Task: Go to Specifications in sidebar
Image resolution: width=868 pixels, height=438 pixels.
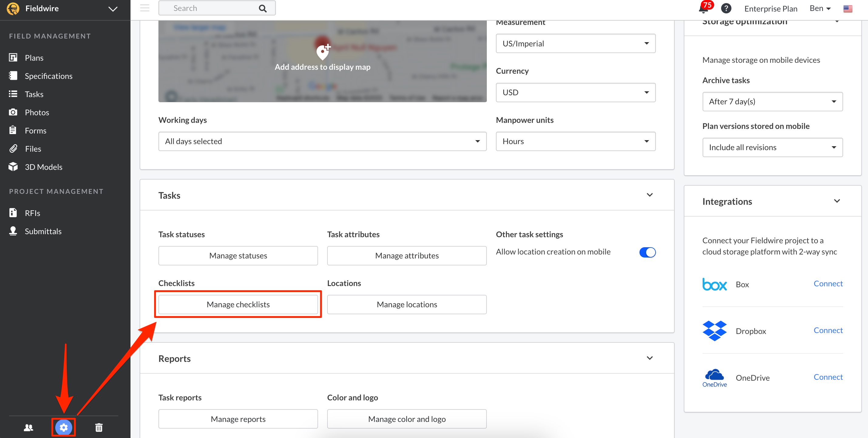Action: [x=49, y=76]
